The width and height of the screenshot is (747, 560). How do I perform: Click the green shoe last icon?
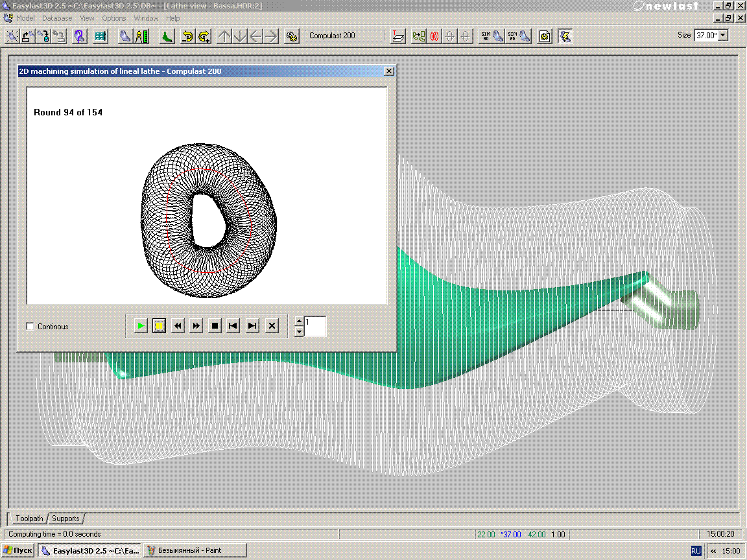[x=166, y=36]
